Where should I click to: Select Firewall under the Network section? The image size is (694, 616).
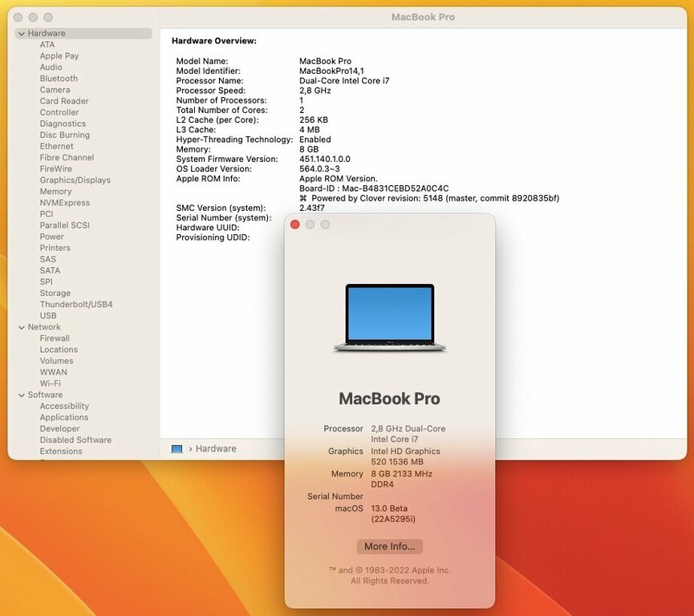[55, 338]
